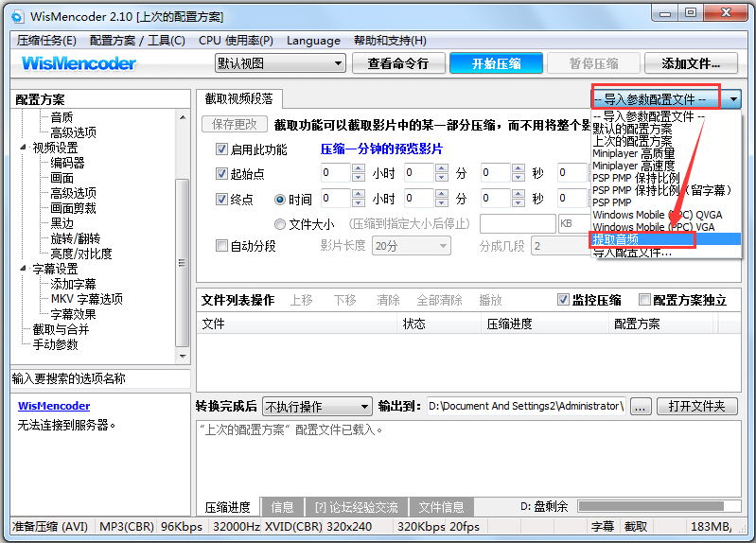Open the 压缩任务(E) menu

[x=46, y=41]
